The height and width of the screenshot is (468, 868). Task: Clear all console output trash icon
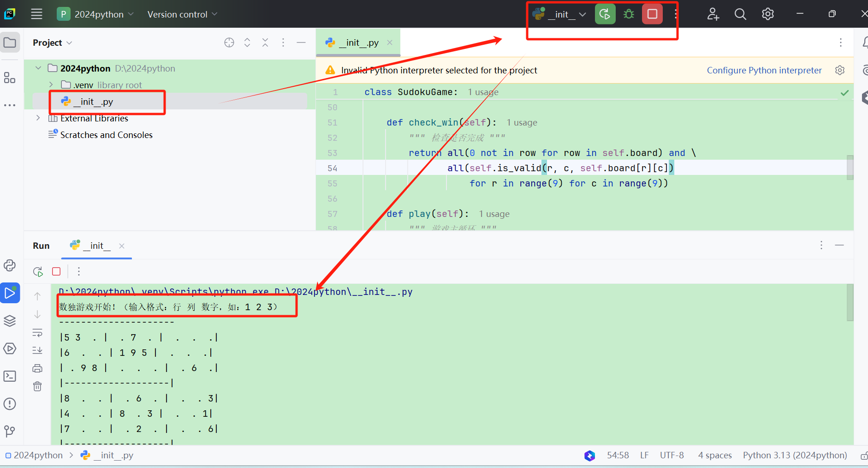pyautogui.click(x=37, y=386)
